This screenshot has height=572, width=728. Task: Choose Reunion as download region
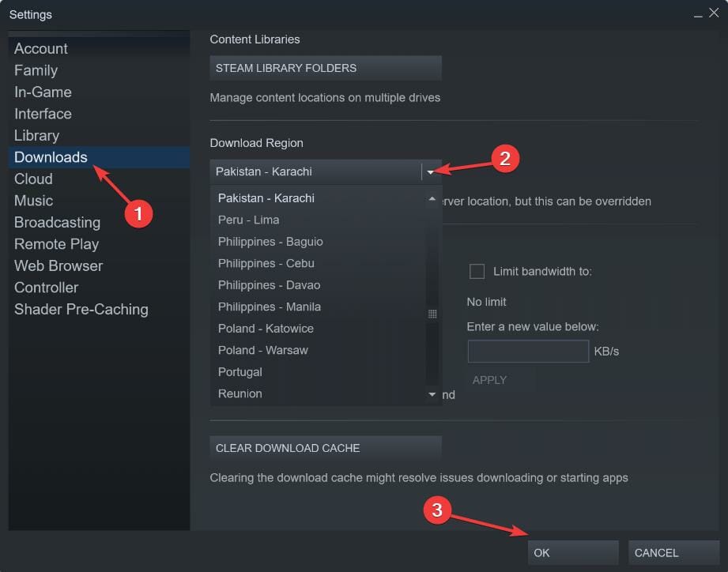[318, 394]
